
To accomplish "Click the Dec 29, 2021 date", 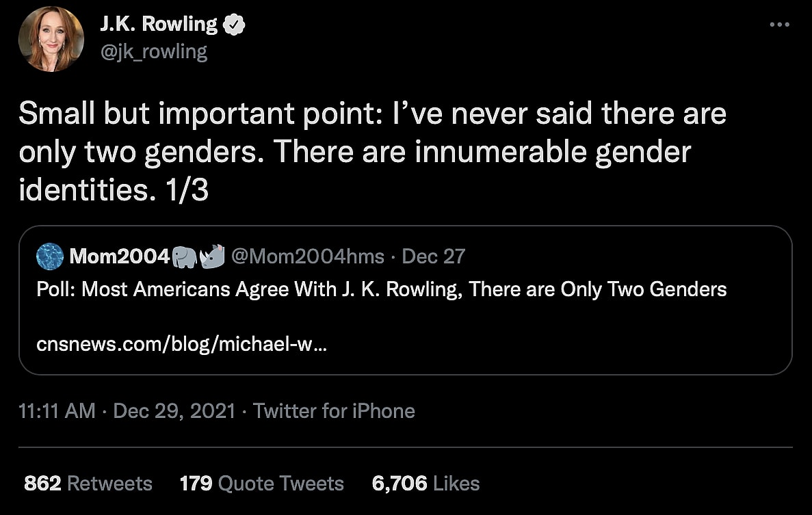I will pyautogui.click(x=174, y=411).
